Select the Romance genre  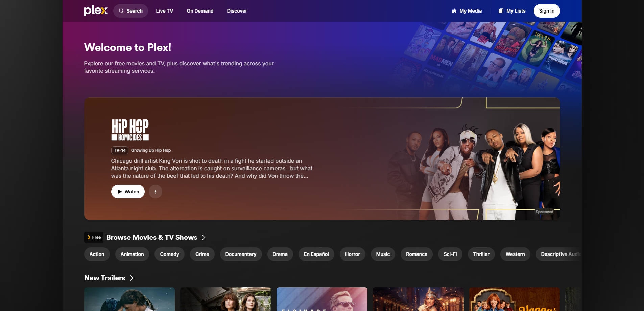click(416, 254)
